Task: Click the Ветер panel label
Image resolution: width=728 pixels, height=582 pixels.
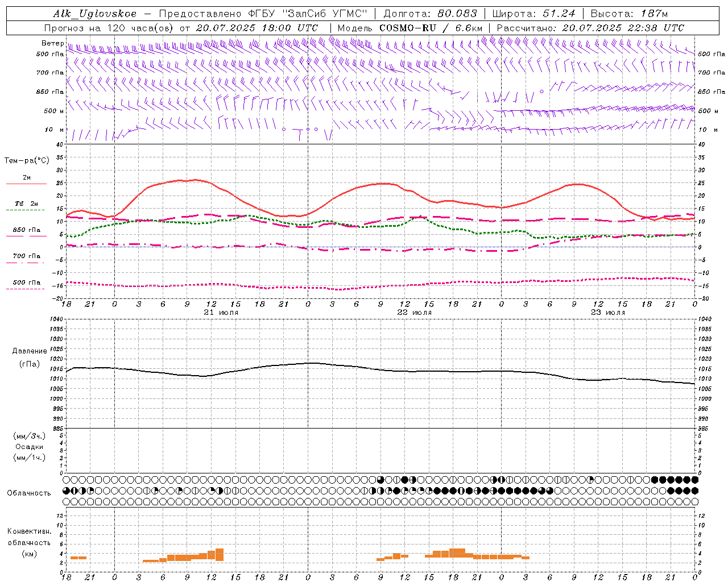Action: (x=52, y=43)
